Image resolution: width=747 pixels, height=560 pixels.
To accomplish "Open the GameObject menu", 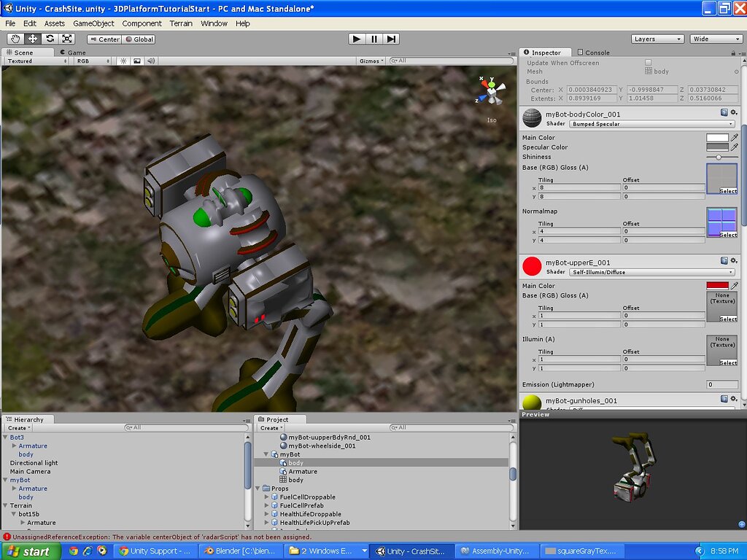I will [x=93, y=23].
